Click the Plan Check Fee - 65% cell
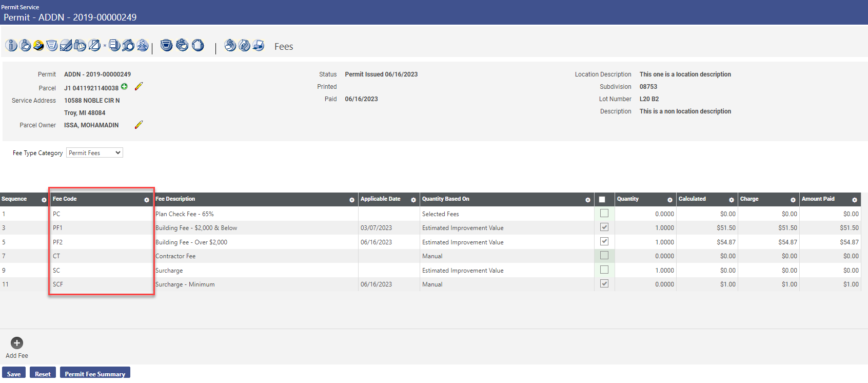The height and width of the screenshot is (383, 868). coord(255,214)
